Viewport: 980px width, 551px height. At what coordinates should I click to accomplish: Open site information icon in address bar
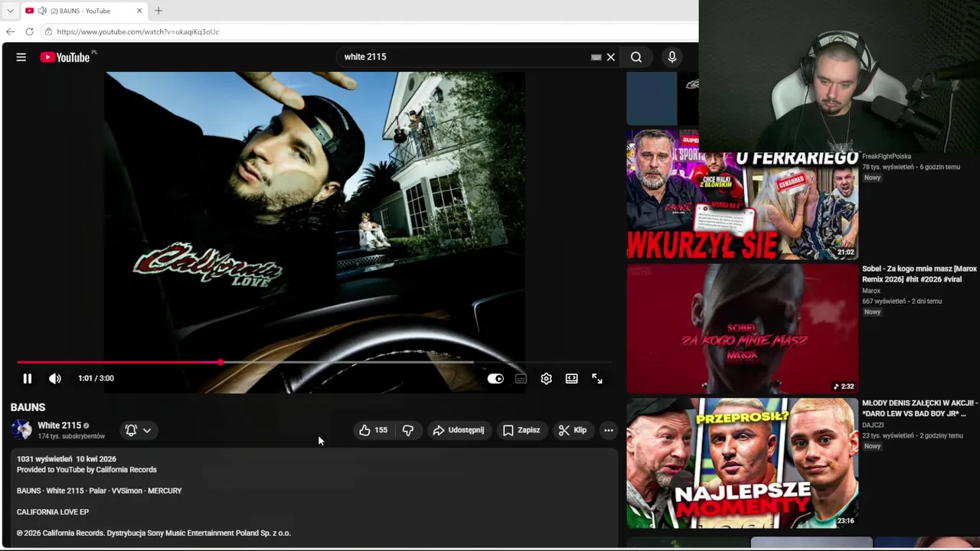coord(48,31)
